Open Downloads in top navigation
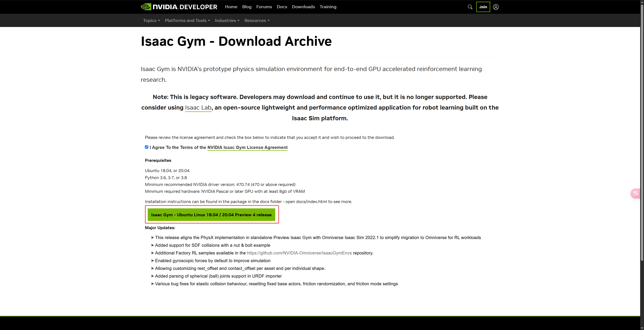This screenshot has height=330, width=644. [x=303, y=7]
